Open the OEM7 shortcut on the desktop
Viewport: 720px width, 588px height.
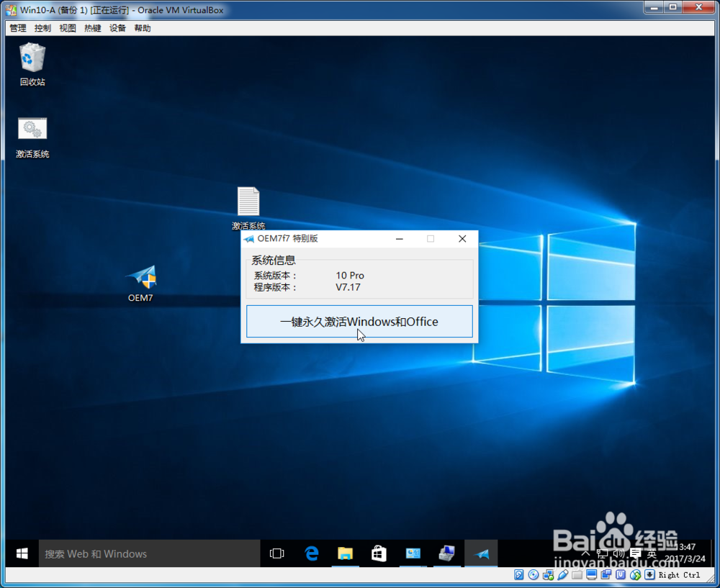point(141,277)
